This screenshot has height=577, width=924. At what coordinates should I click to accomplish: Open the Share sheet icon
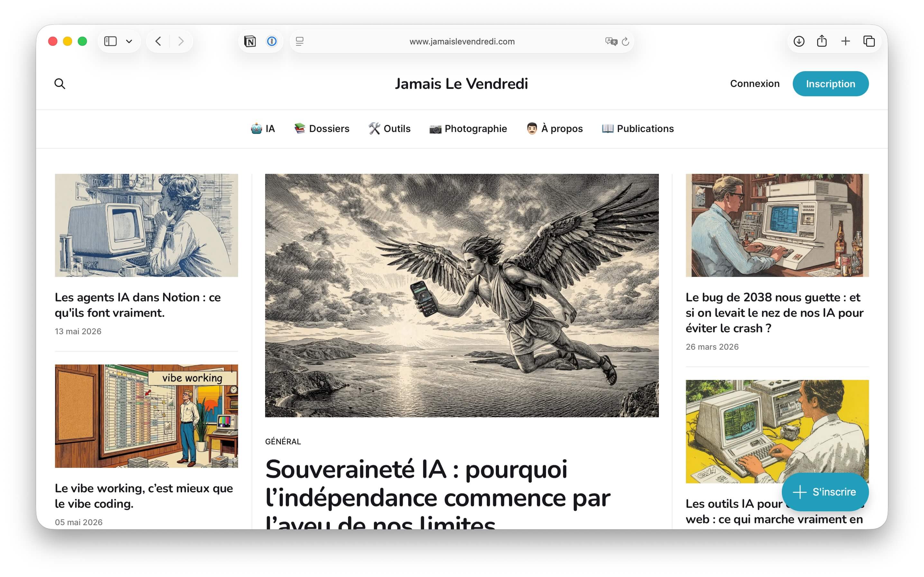822,41
